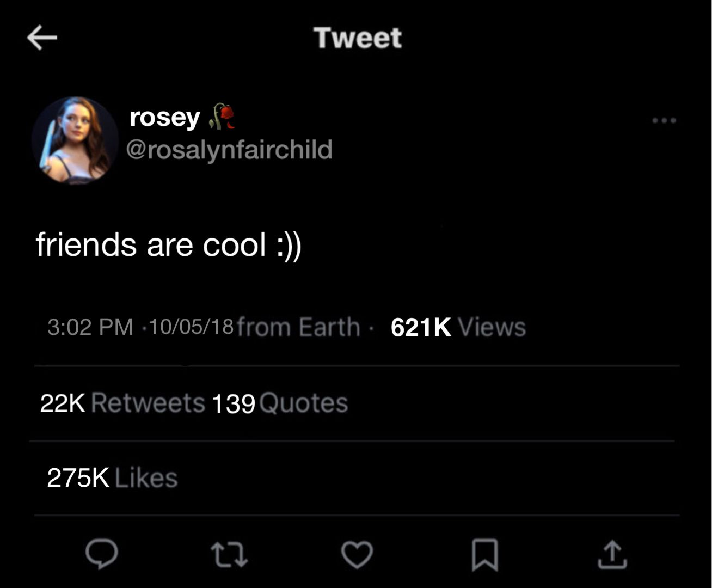Viewport: 712px width, 588px height.
Task: Click the 10/05/18 date
Action: 191,326
